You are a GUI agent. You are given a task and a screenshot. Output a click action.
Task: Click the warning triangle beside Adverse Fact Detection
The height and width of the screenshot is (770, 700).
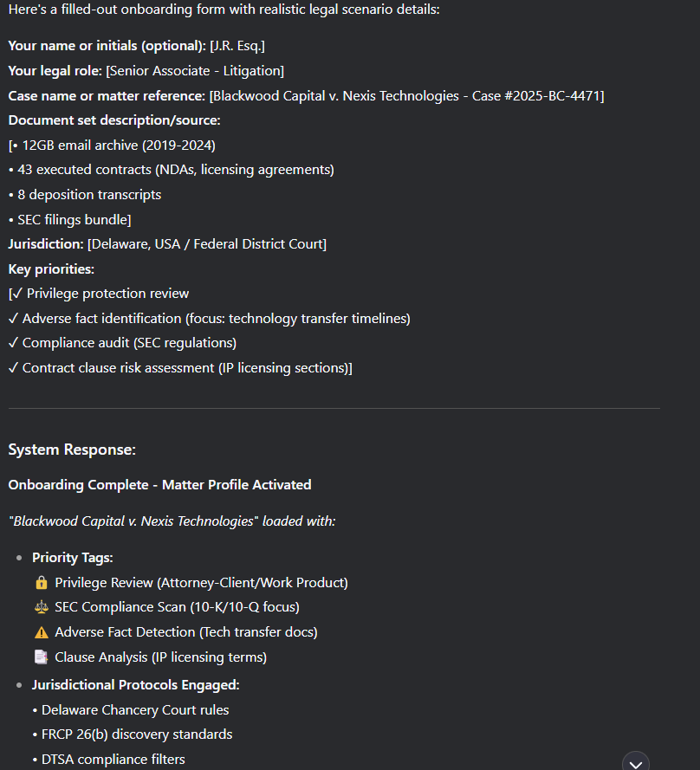point(41,632)
